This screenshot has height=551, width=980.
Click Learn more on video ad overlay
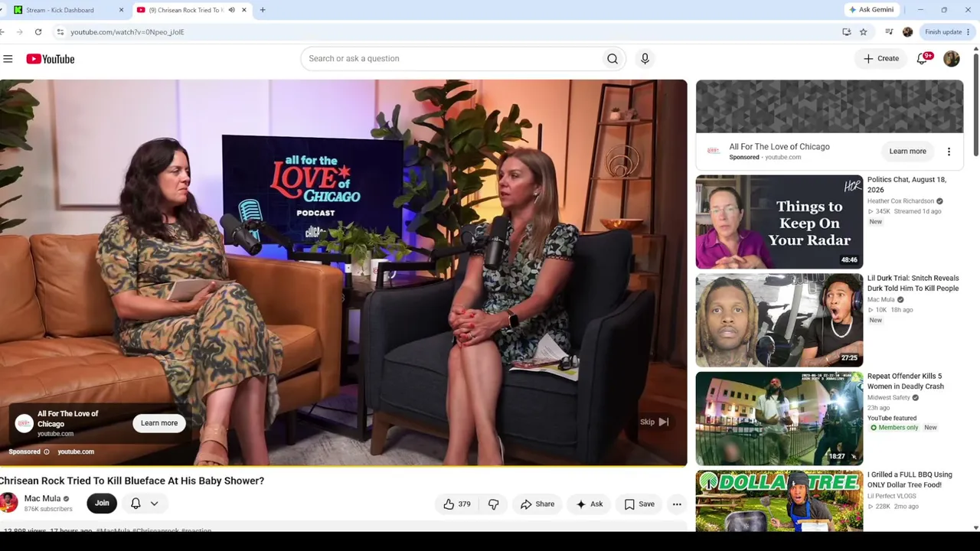coord(159,423)
